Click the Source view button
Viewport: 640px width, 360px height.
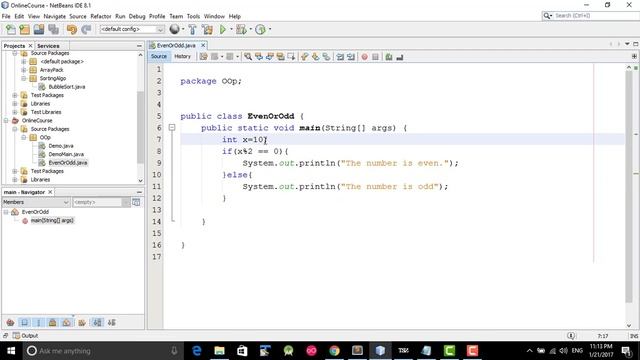pos(159,57)
